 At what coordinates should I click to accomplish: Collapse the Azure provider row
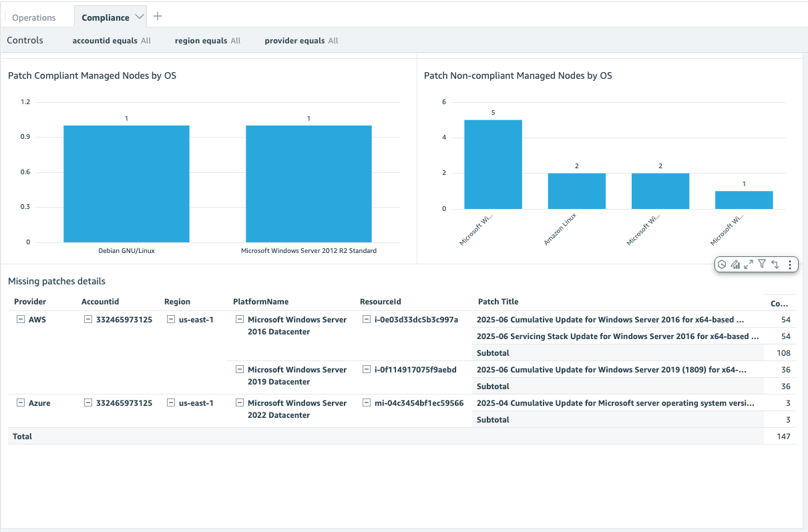coord(20,403)
